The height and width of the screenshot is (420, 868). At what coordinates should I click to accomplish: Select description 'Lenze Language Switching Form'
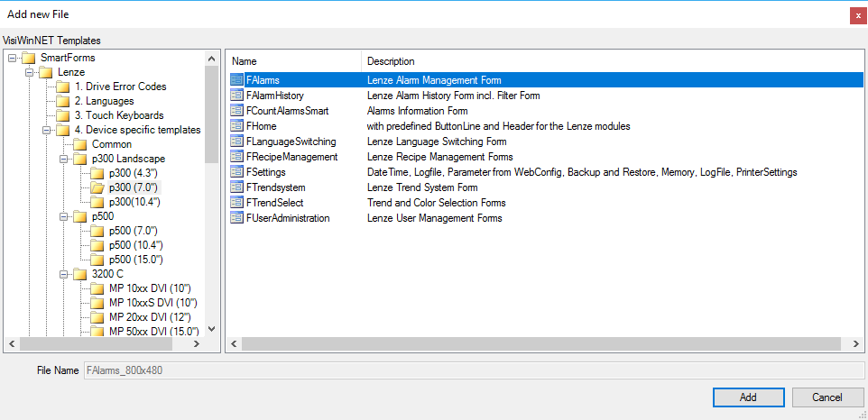[437, 142]
